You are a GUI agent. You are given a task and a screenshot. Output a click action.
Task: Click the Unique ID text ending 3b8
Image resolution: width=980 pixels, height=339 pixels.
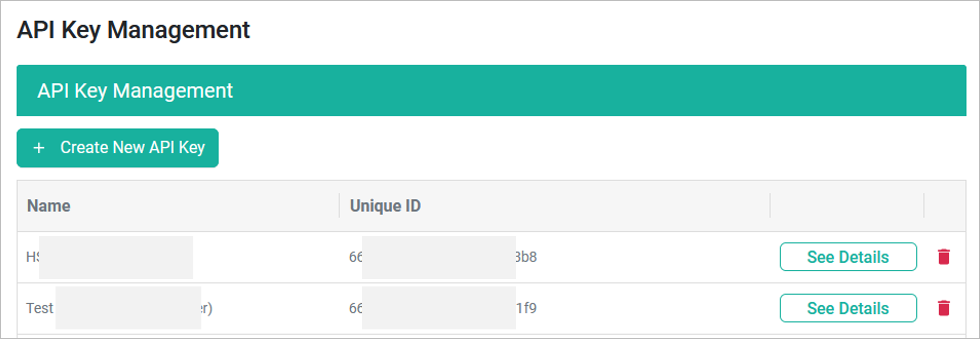(x=443, y=257)
